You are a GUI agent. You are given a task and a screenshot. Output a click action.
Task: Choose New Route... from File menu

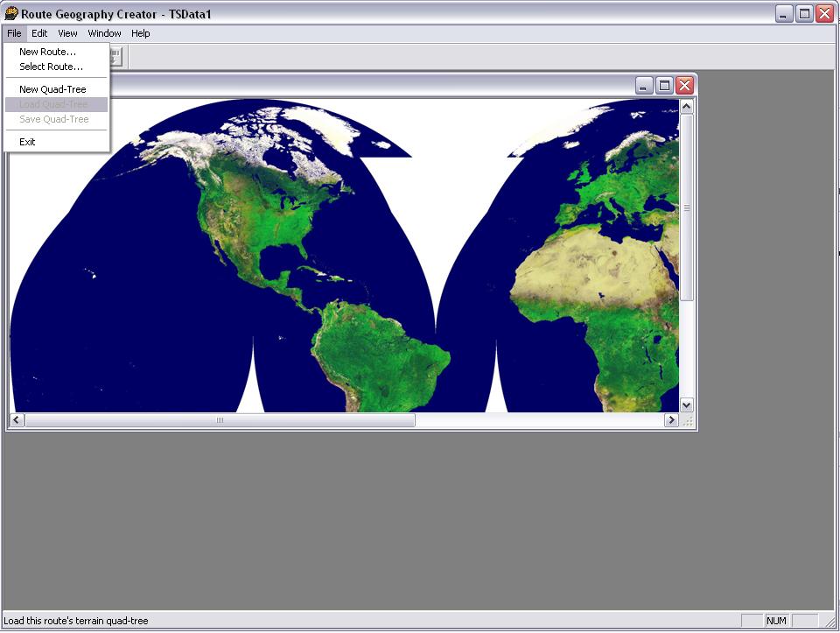click(47, 52)
